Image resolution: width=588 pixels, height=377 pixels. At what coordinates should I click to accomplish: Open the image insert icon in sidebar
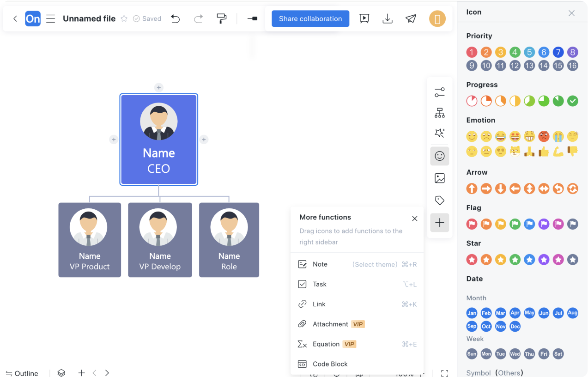click(x=440, y=178)
